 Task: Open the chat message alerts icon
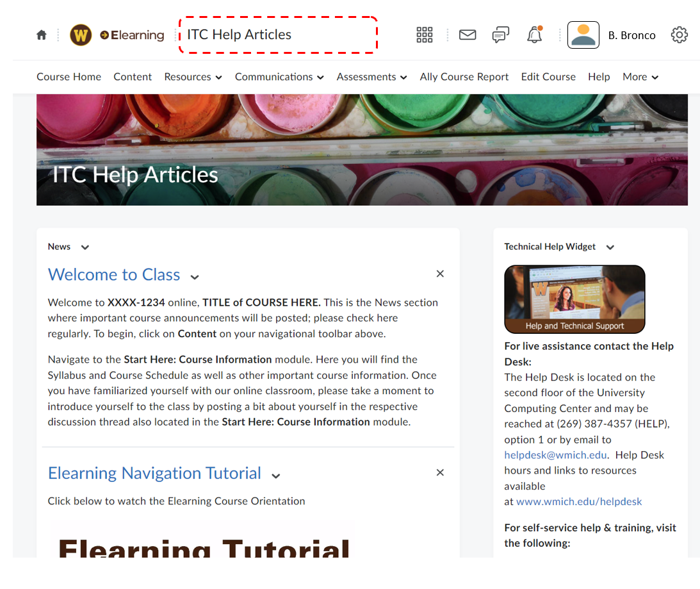(x=500, y=35)
